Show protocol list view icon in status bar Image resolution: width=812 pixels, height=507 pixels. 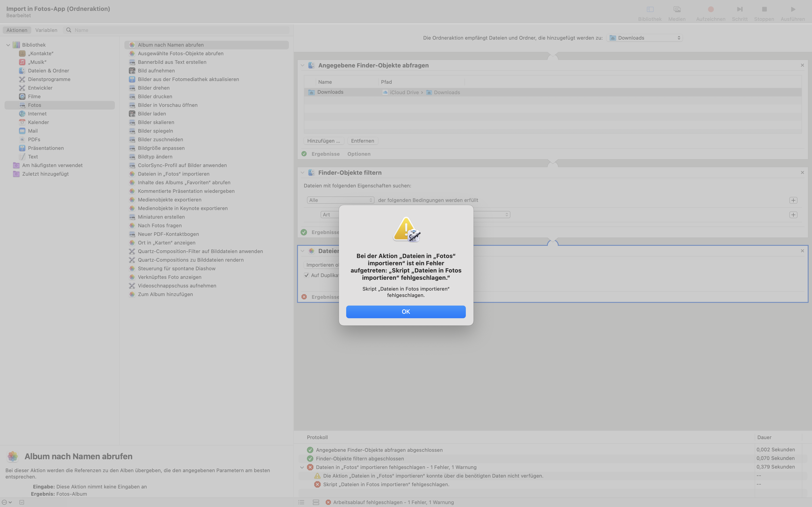point(301,502)
